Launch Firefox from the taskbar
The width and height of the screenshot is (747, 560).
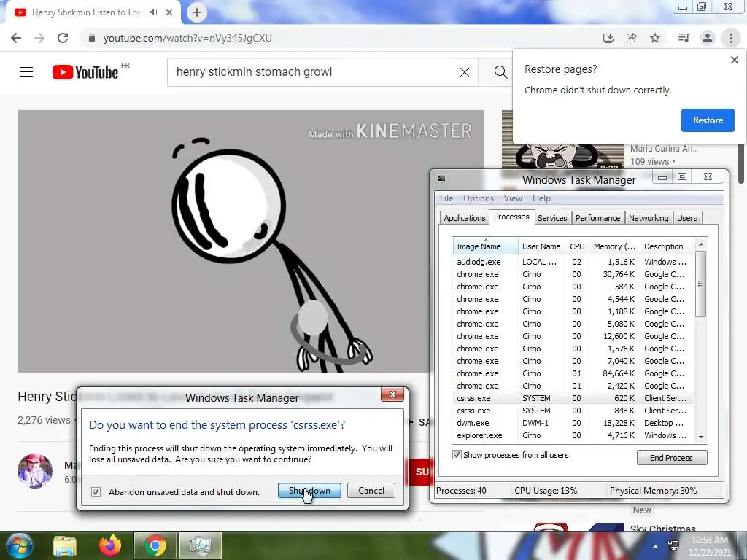tap(110, 546)
